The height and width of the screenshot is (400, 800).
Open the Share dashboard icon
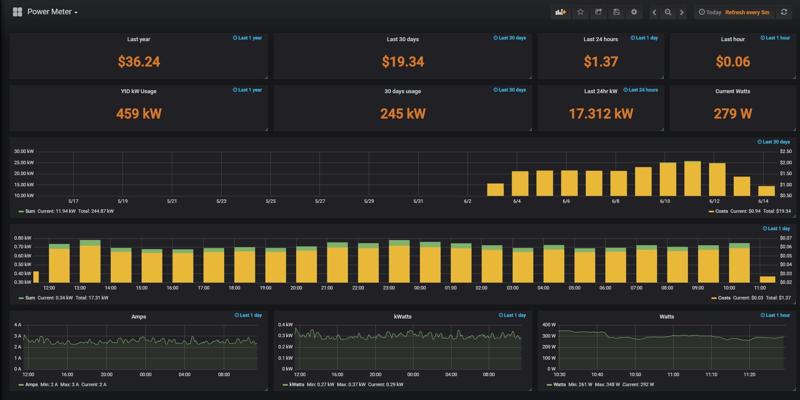coord(599,12)
